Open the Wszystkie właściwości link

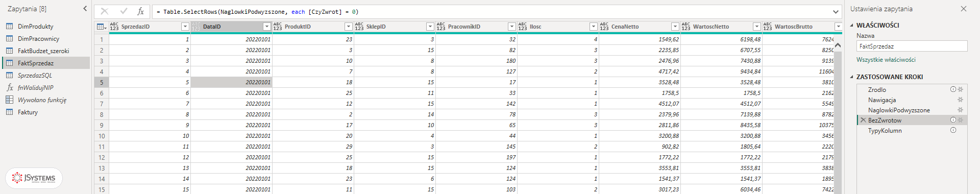point(886,60)
